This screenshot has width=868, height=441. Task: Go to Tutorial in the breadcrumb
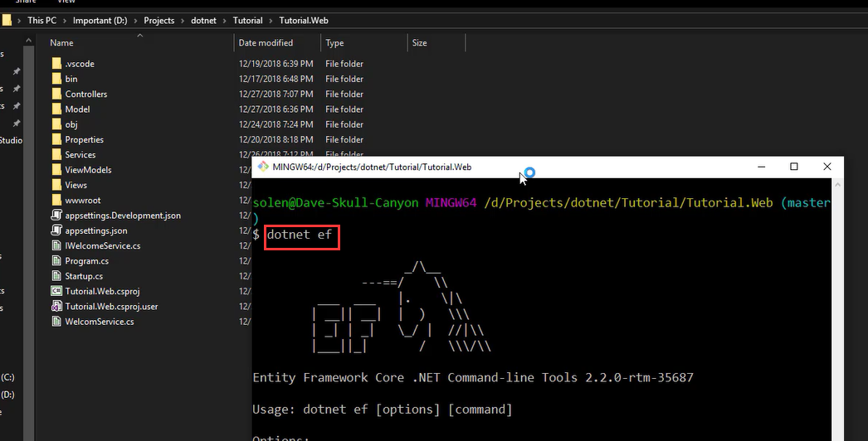247,21
